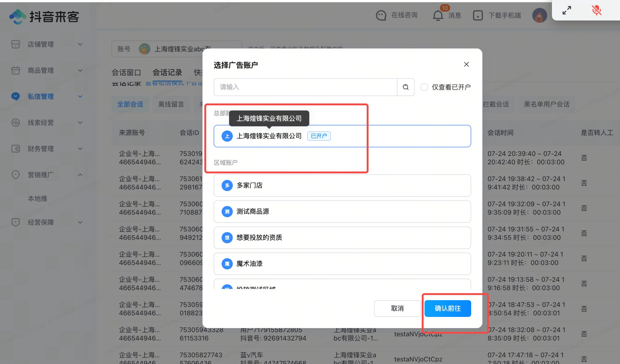The image size is (620, 364).
Task: Click the search magnifier icon in dialog
Action: (405, 87)
